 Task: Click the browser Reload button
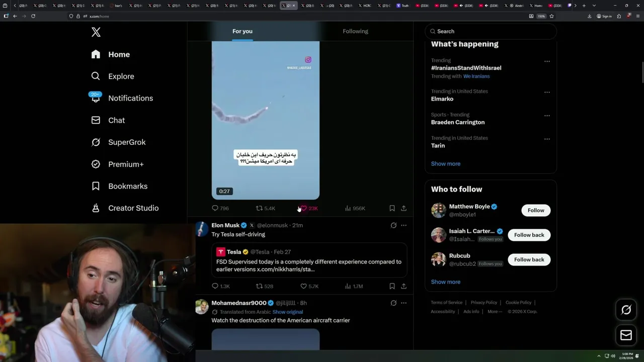tap(33, 16)
